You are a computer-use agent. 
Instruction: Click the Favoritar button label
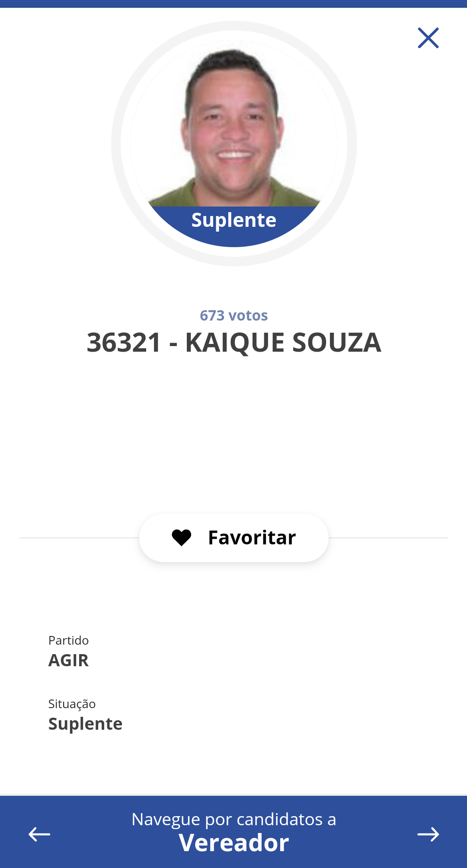pyautogui.click(x=252, y=538)
